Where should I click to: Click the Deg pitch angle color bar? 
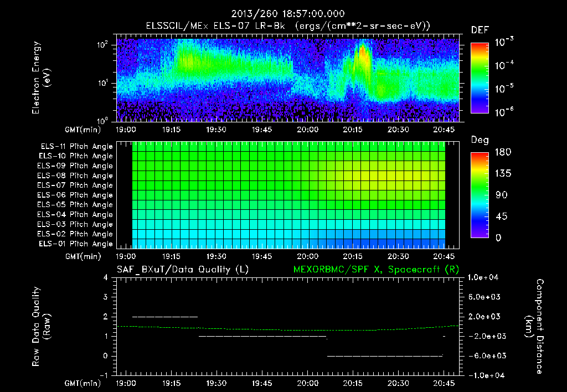480,195
